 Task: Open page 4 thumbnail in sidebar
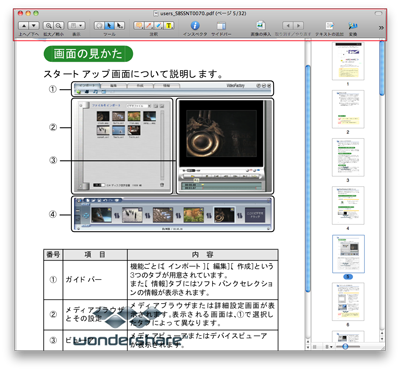(348, 205)
